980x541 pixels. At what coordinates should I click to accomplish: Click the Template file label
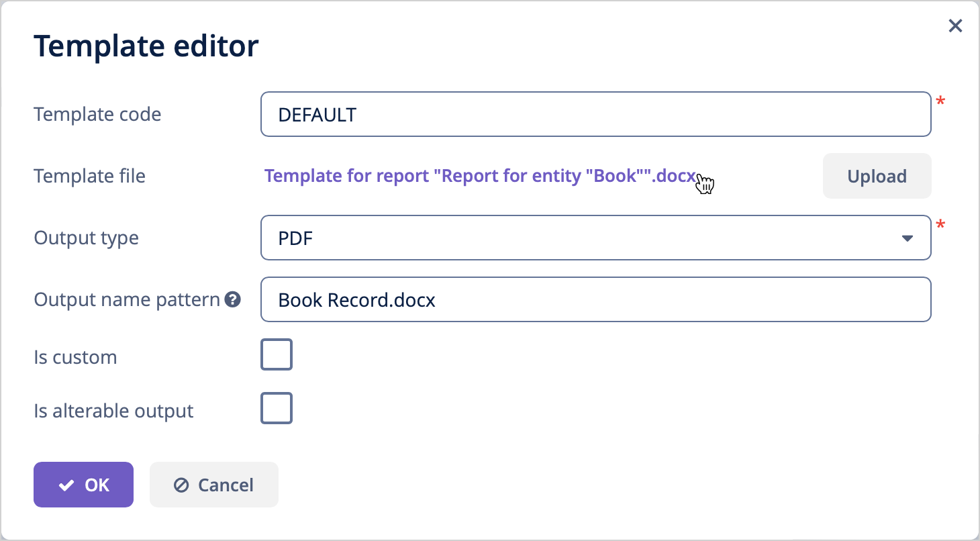tap(89, 177)
